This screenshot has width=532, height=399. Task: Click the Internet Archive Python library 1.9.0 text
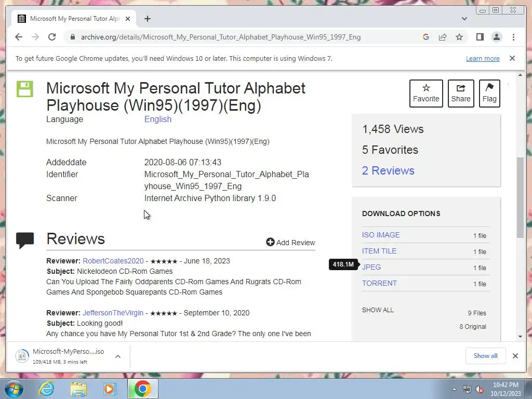(210, 198)
